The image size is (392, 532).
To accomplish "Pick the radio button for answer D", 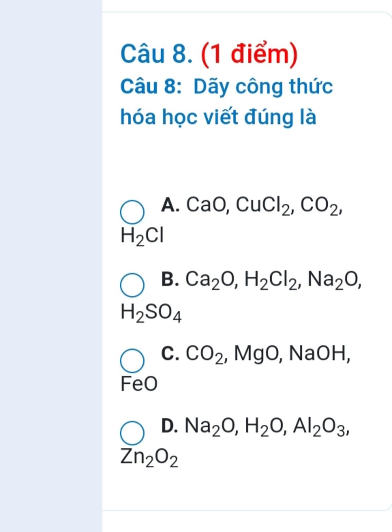I will coord(132,433).
